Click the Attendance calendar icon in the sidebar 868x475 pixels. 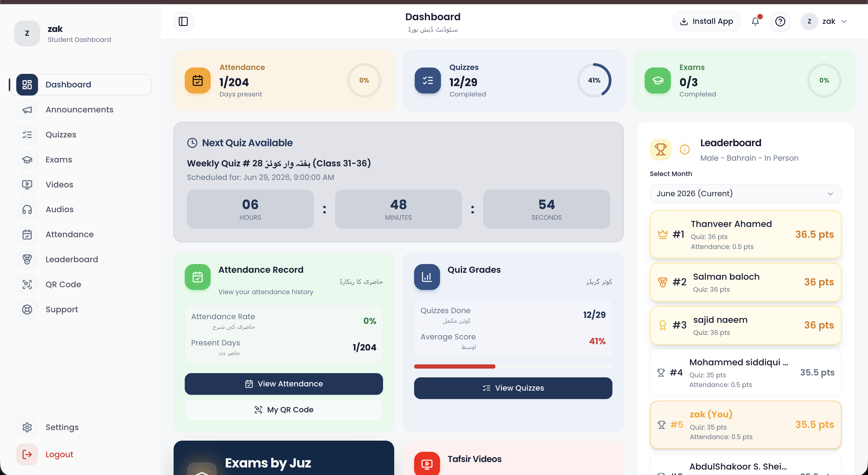point(27,234)
